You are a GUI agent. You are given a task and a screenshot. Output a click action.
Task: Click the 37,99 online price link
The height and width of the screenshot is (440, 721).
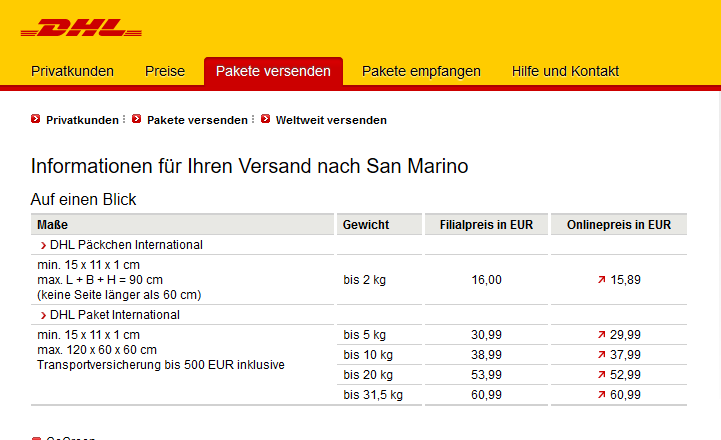tap(625, 355)
